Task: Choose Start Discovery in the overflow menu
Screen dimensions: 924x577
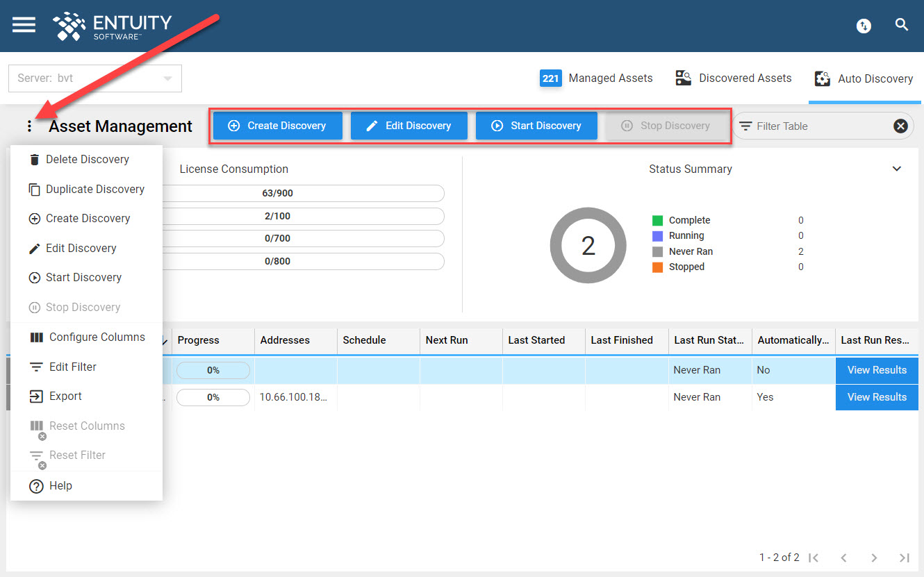Action: (x=86, y=278)
